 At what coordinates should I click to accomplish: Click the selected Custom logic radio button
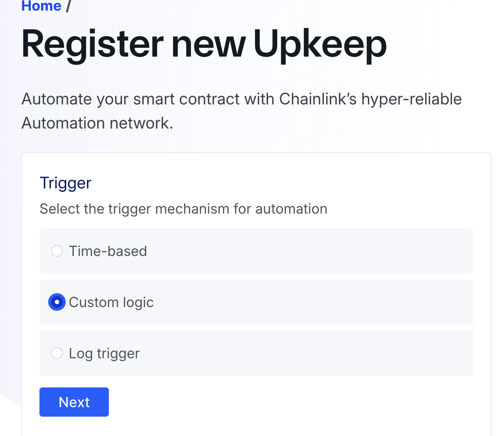[x=57, y=302]
